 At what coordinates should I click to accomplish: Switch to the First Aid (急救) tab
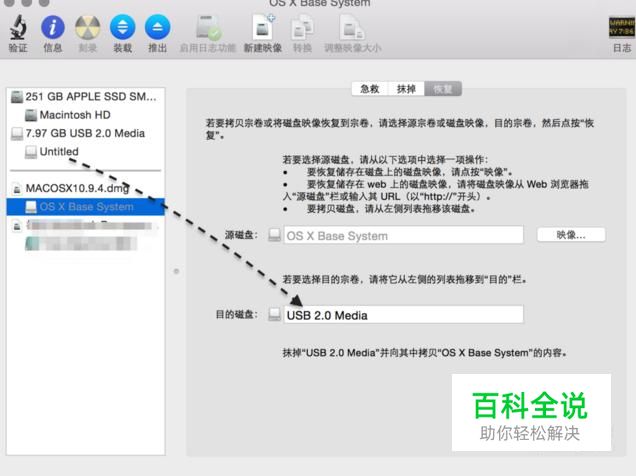coord(370,89)
